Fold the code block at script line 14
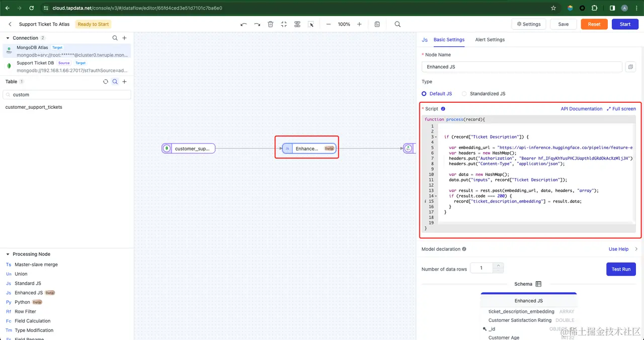The image size is (644, 340). pyautogui.click(x=436, y=196)
